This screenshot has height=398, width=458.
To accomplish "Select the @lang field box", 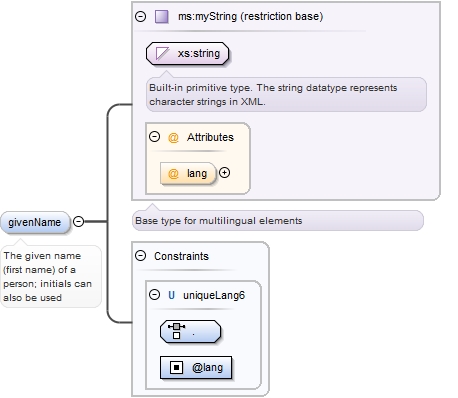I will point(196,367).
